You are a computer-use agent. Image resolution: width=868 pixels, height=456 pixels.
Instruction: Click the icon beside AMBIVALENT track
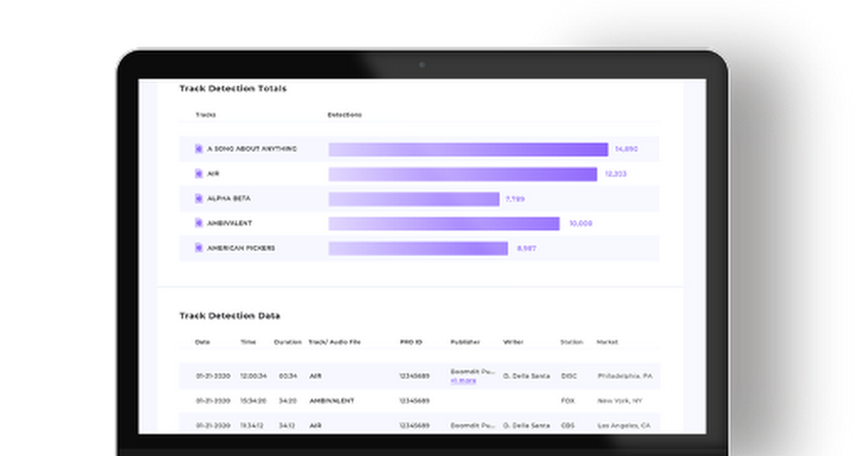[198, 224]
